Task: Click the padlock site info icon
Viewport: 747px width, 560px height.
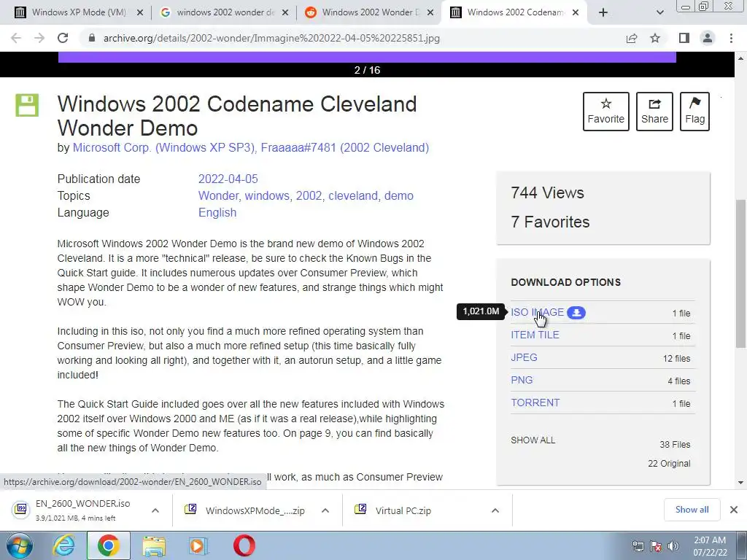Action: (x=92, y=38)
